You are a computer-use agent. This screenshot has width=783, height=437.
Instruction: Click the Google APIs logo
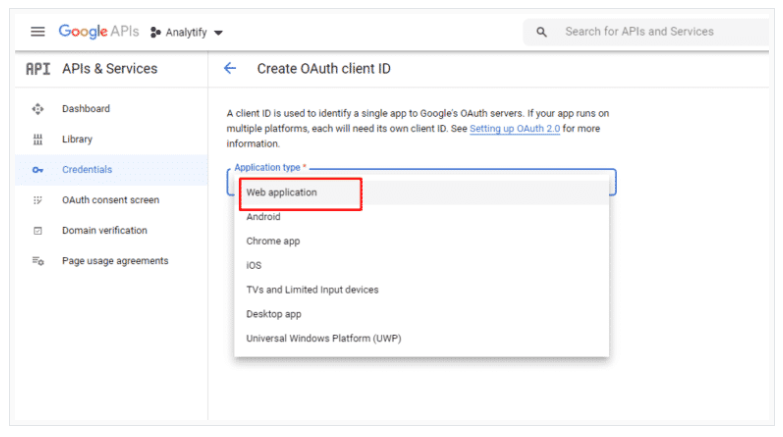99,31
